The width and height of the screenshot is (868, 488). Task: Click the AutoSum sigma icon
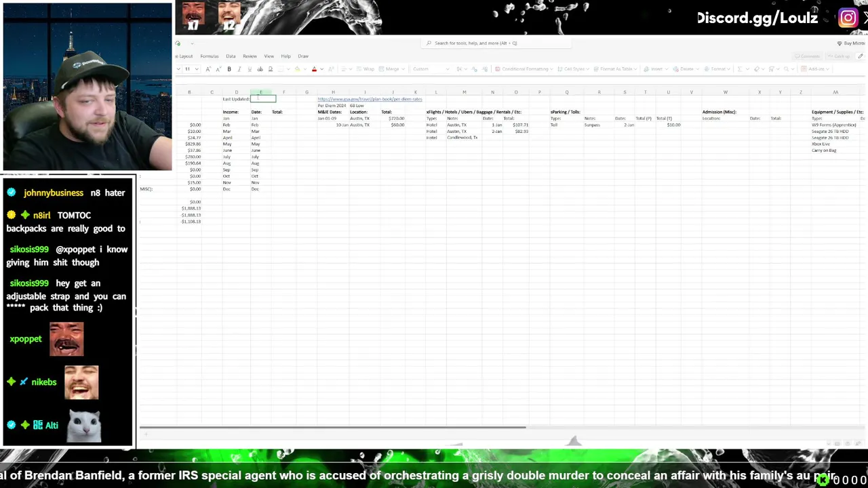[x=740, y=68]
